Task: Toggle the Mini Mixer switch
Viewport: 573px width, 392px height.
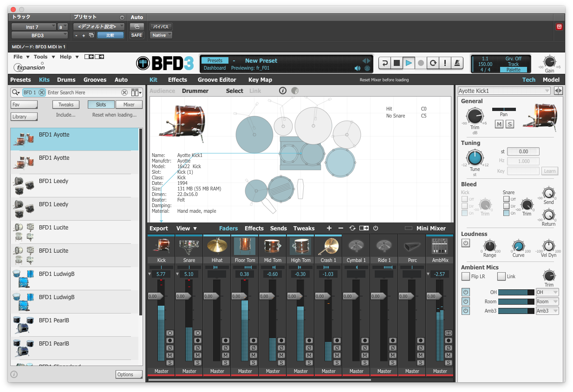Action: [409, 228]
